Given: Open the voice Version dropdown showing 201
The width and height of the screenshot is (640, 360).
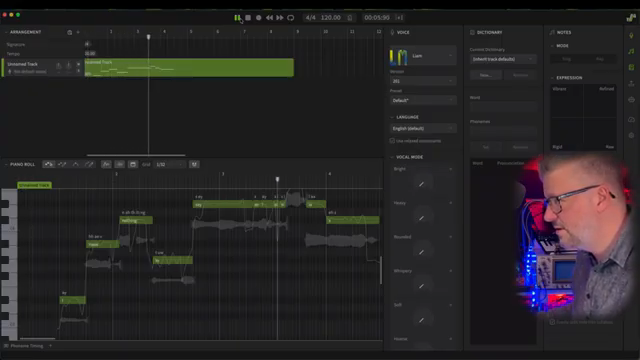Looking at the screenshot, I should (422, 81).
